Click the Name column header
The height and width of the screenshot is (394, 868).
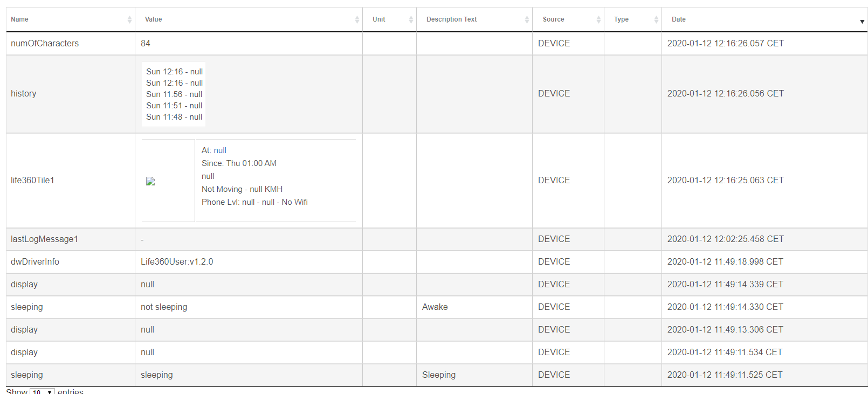click(71, 19)
